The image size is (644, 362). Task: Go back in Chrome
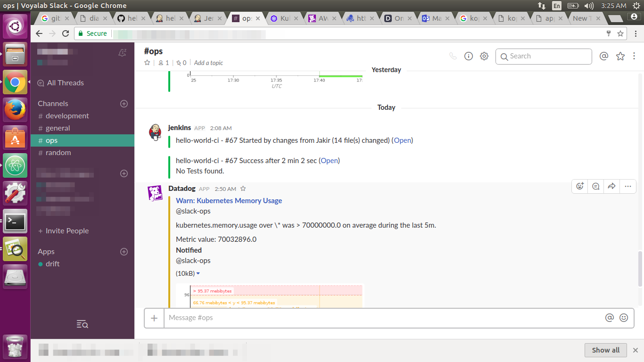[x=39, y=33]
